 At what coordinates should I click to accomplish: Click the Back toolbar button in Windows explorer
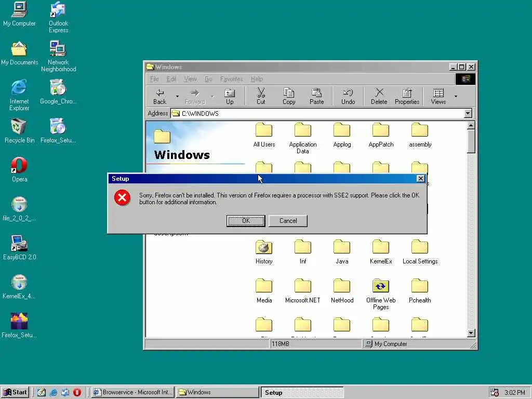[x=159, y=96]
